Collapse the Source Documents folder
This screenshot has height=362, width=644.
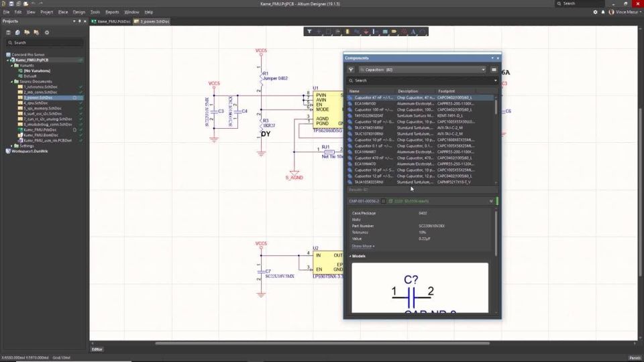tap(11, 82)
